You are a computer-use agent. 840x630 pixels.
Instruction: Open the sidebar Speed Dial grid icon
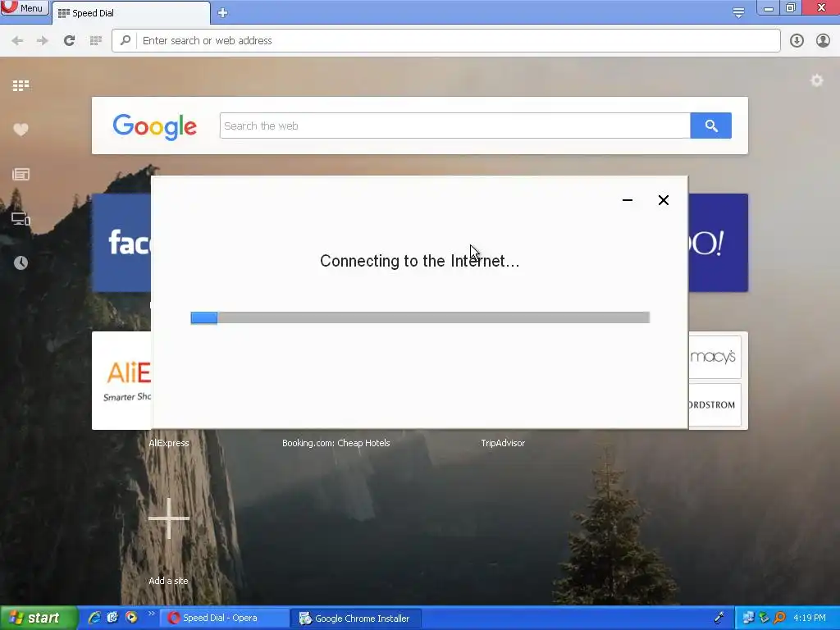(21, 85)
